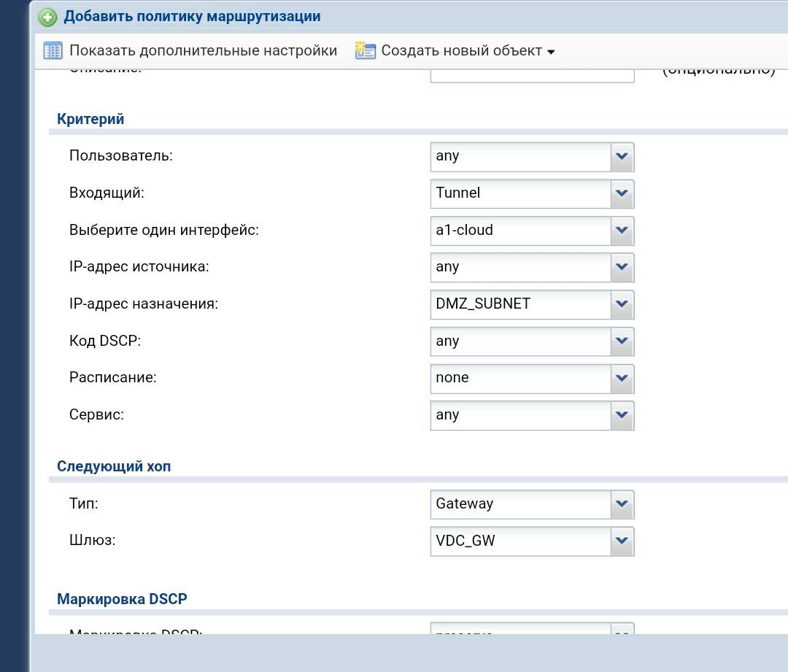Click the Критерий section heading
The width and height of the screenshot is (788, 672).
click(x=90, y=119)
